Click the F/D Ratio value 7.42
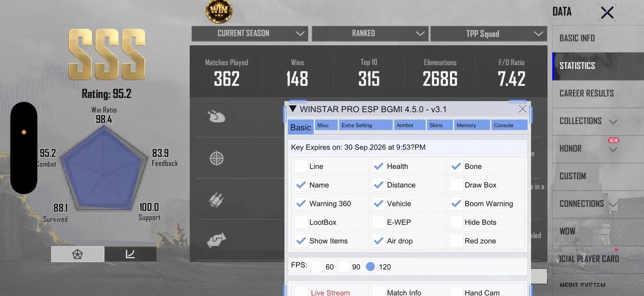Viewport: 644px width, 296px height. click(x=511, y=79)
